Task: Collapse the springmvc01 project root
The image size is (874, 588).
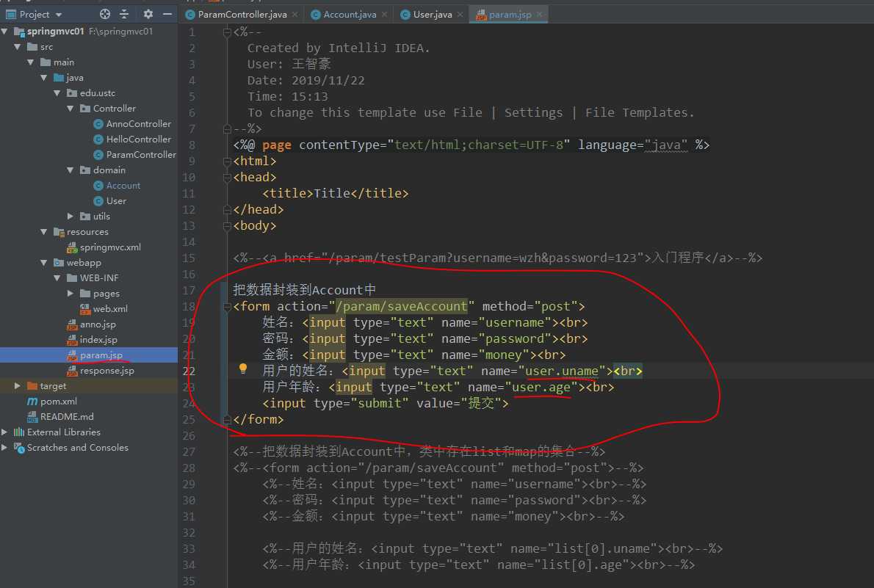Action: coord(4,32)
